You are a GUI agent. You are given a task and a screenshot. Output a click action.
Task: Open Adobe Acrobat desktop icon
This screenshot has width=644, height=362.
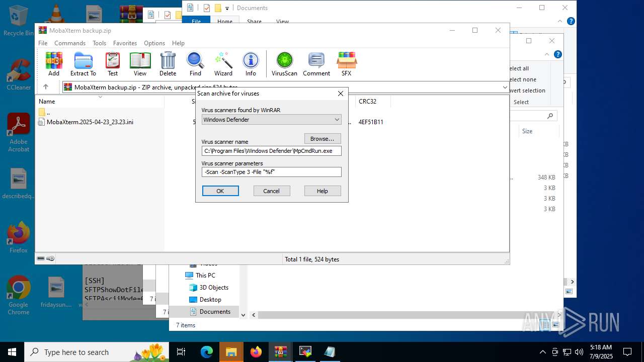[x=19, y=133]
